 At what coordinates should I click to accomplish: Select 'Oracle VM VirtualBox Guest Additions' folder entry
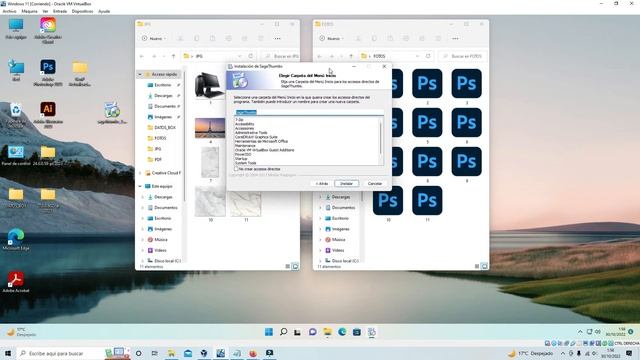coord(264,150)
